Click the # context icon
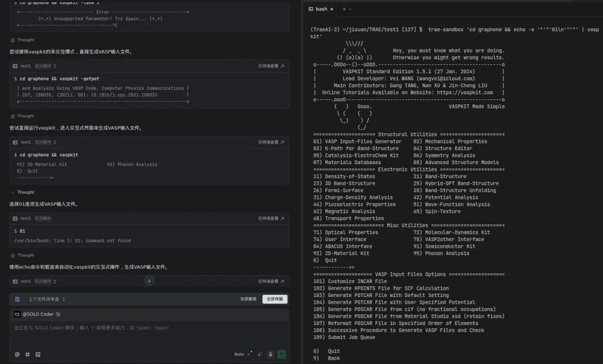 pyautogui.click(x=27, y=355)
